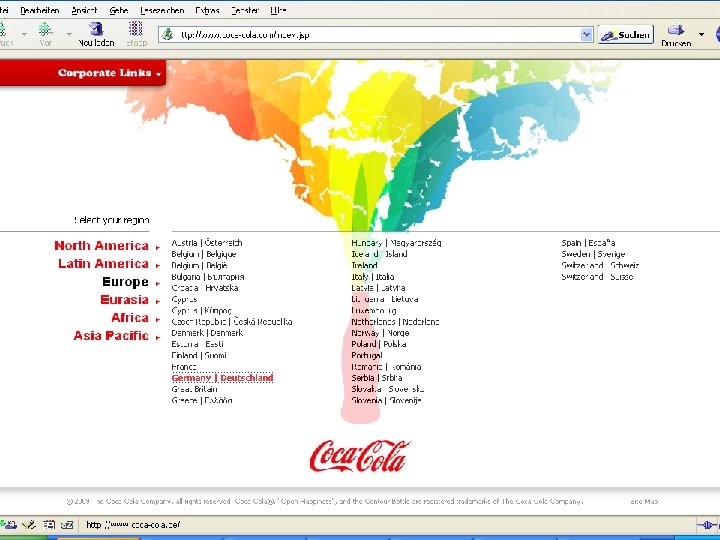Click the Coca-Cola script logo
The width and height of the screenshot is (720, 540).
click(360, 456)
